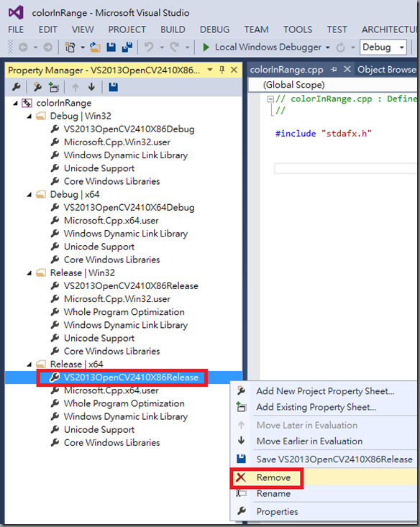Open the PROJECT menu
Viewport: 420px width, 527px height.
[127, 29]
